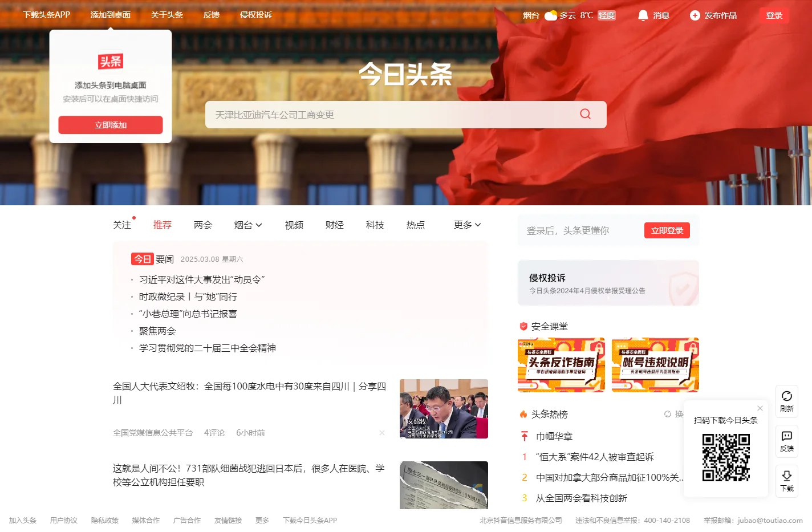The height and width of the screenshot is (532, 812).
Task: Open the 聚焦两会 headline
Action: (x=157, y=331)
